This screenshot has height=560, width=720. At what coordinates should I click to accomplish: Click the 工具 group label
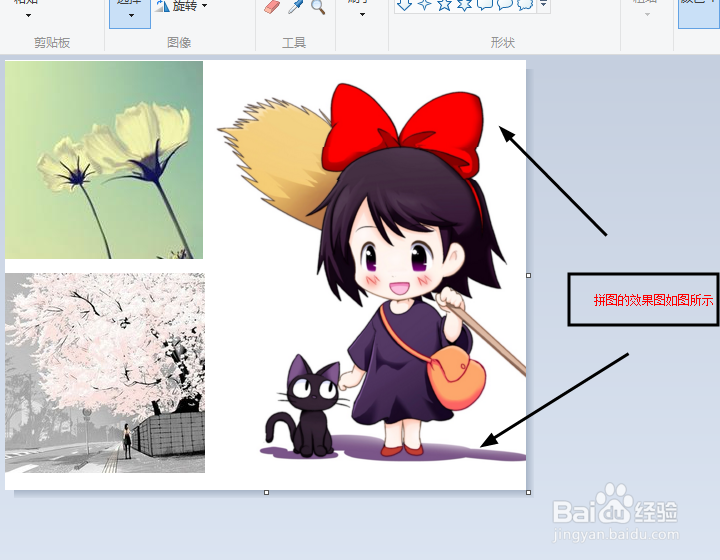294,43
